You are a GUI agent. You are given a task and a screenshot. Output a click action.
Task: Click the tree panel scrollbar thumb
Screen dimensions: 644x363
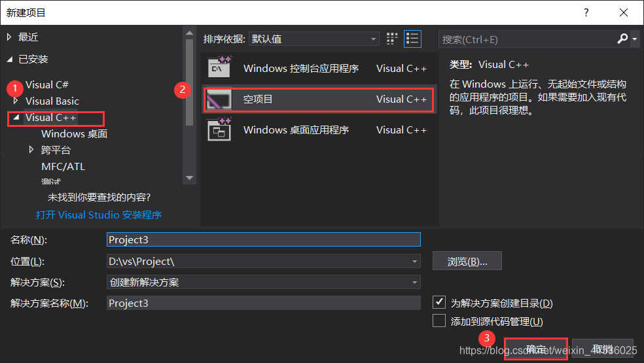189,82
